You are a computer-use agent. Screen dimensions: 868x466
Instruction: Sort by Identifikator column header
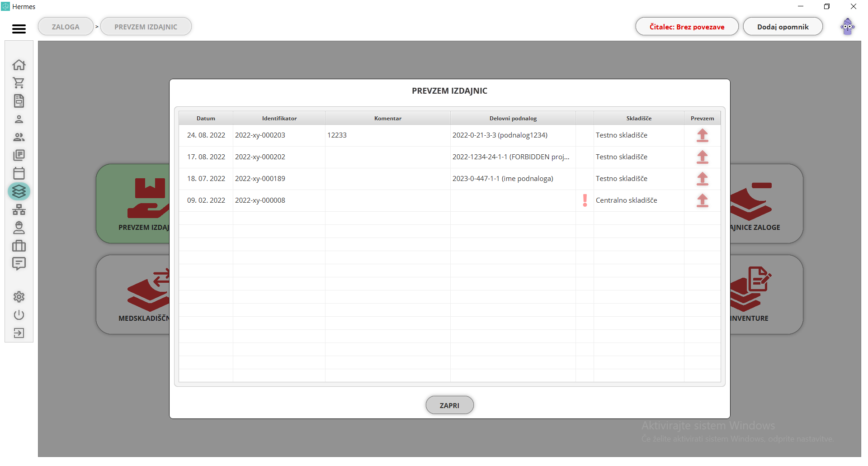279,118
